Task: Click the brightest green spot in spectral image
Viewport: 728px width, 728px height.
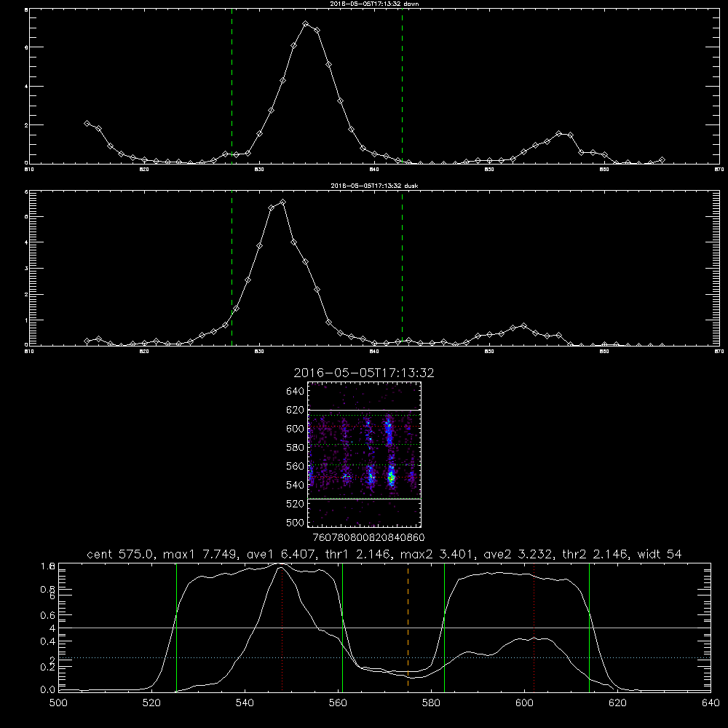Action: [392, 477]
